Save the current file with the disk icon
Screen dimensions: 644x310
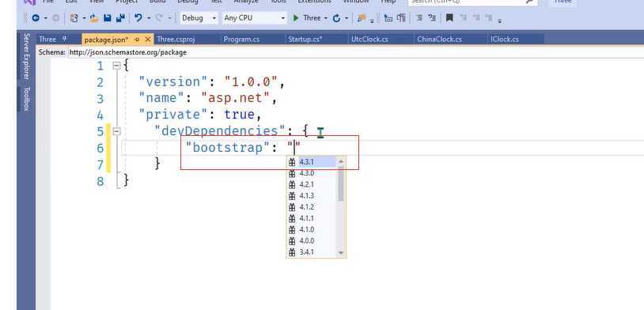pyautogui.click(x=107, y=18)
